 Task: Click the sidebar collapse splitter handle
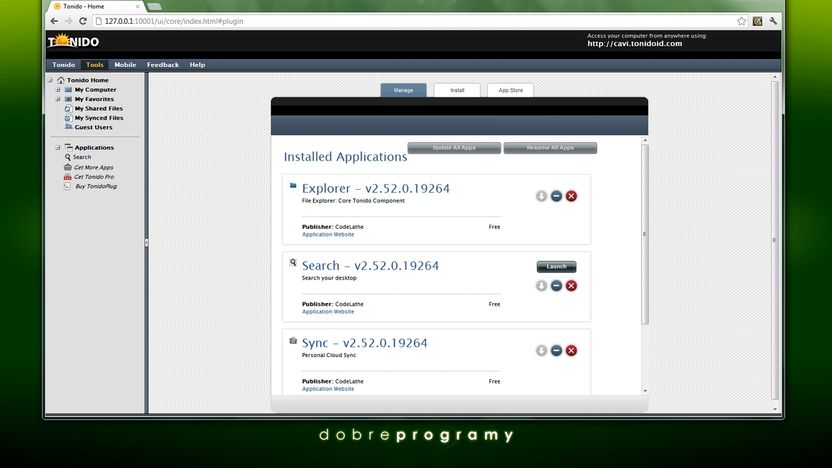tap(146, 242)
